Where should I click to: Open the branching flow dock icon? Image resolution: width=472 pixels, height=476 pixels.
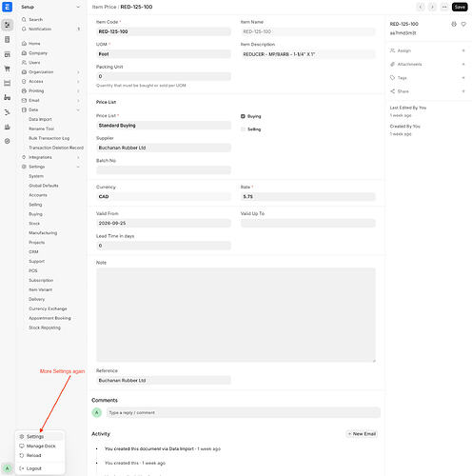[x=7, y=112]
